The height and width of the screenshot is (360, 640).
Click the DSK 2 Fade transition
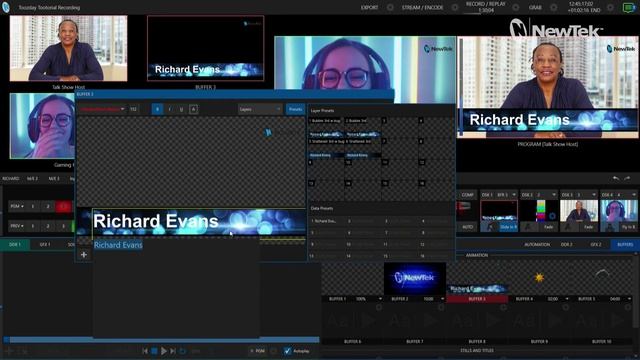(x=548, y=227)
